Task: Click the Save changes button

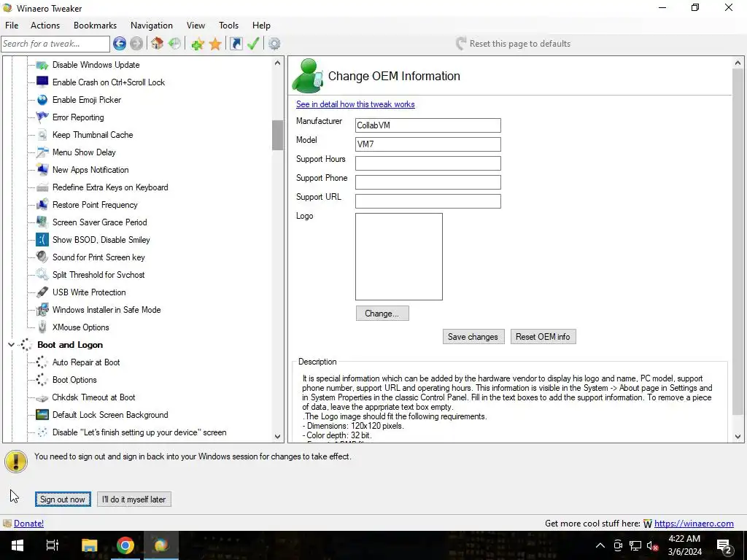Action: (473, 337)
